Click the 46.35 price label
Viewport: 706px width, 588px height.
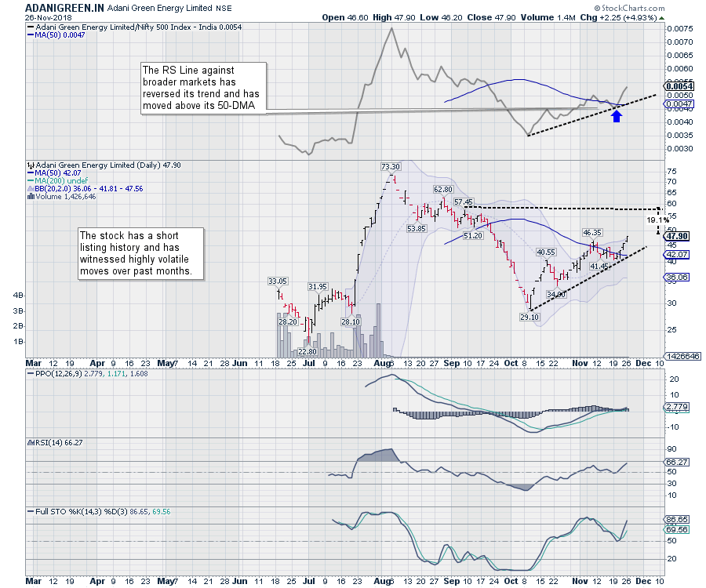tap(592, 232)
